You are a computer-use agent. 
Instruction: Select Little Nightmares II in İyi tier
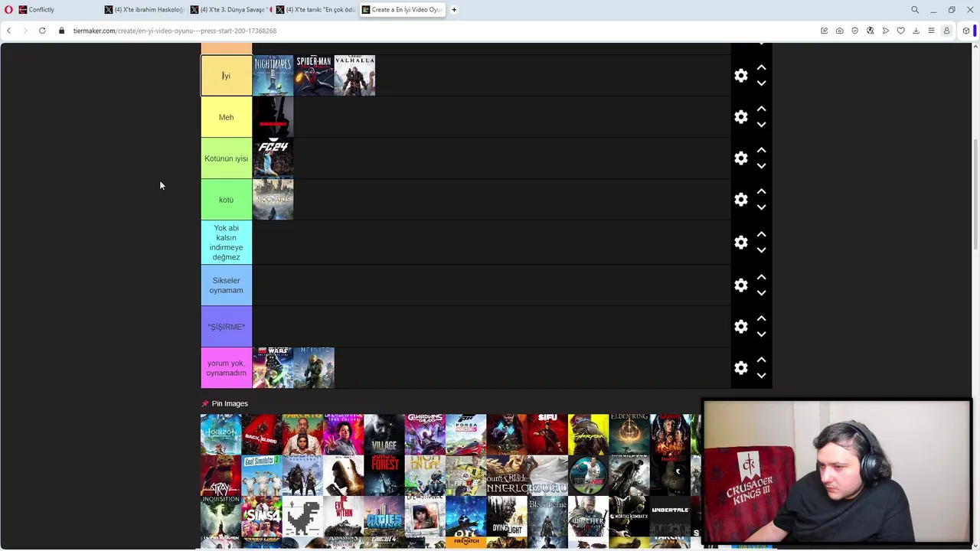coord(273,76)
